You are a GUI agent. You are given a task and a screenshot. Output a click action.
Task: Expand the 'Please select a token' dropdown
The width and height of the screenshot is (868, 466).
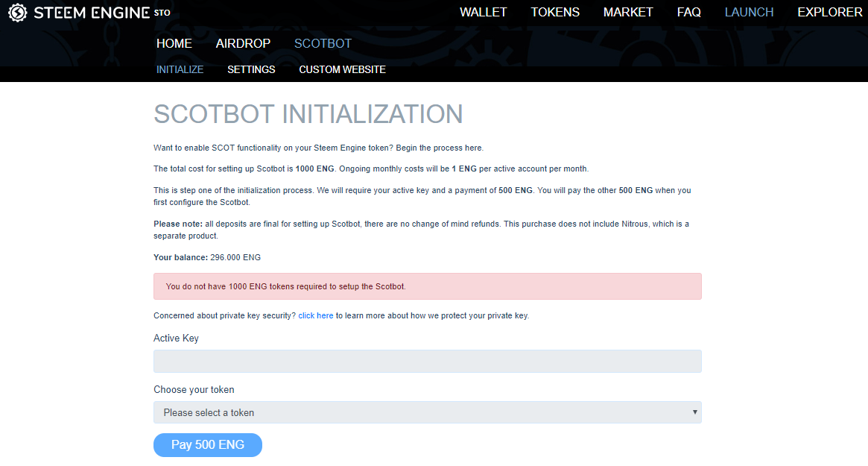click(427, 412)
